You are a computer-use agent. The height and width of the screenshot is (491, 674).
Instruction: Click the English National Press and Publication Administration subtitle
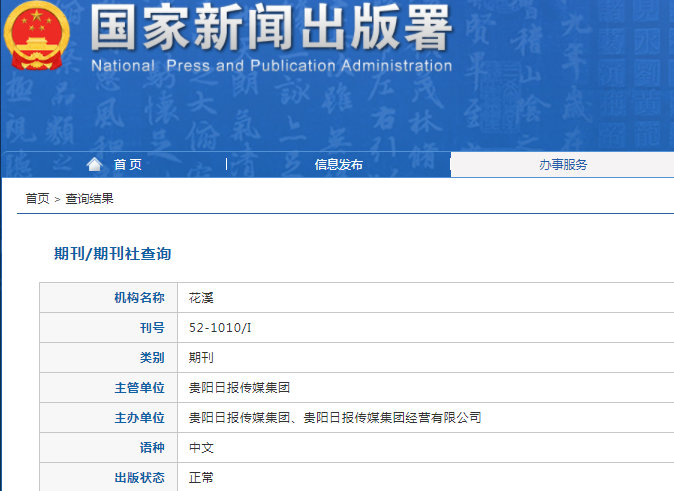click(x=270, y=66)
